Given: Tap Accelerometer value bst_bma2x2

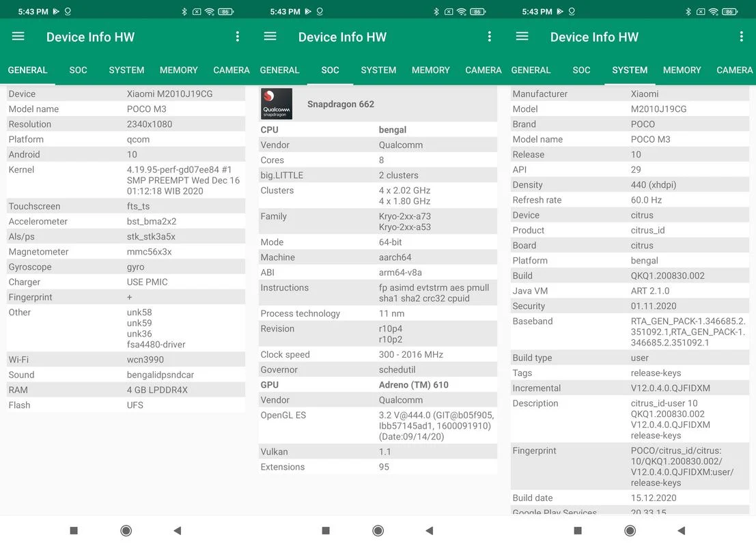Looking at the screenshot, I should click(152, 222).
